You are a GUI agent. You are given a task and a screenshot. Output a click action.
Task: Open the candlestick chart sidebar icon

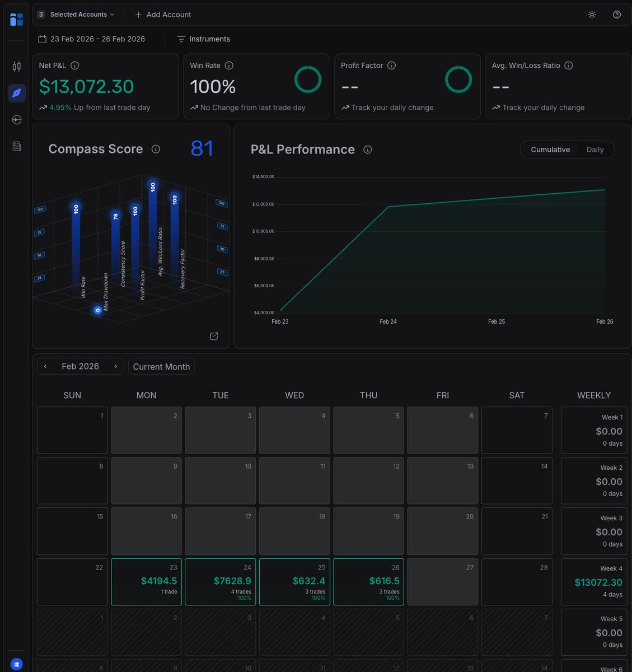pyautogui.click(x=17, y=67)
